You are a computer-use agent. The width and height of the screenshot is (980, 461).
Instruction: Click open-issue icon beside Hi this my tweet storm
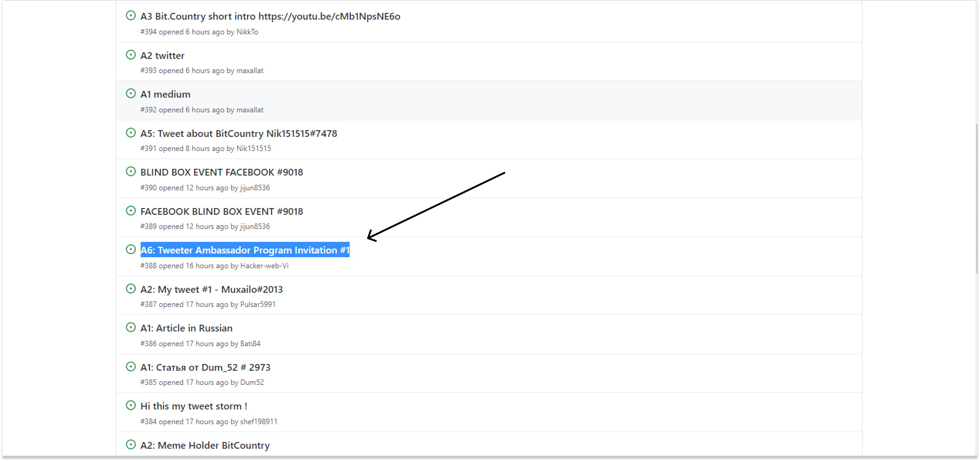(131, 405)
